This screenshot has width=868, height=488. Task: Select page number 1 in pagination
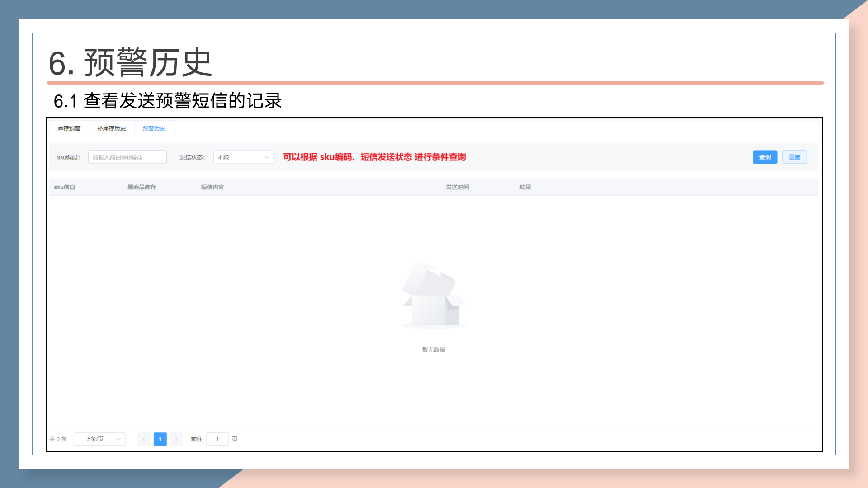coord(160,439)
